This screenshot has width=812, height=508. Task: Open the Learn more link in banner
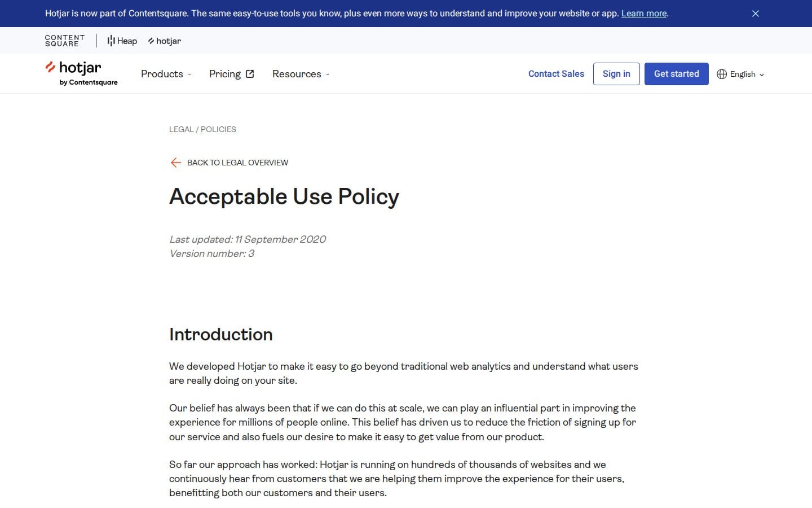[x=644, y=14]
